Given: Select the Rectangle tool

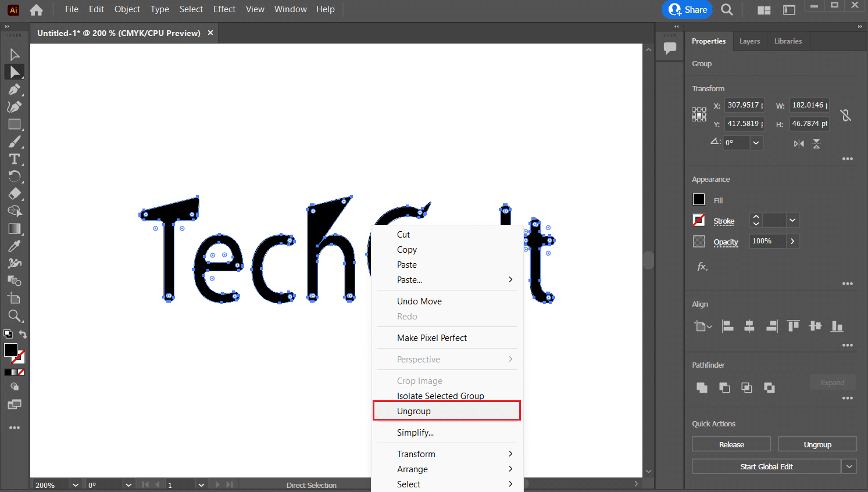Looking at the screenshot, I should click(16, 124).
